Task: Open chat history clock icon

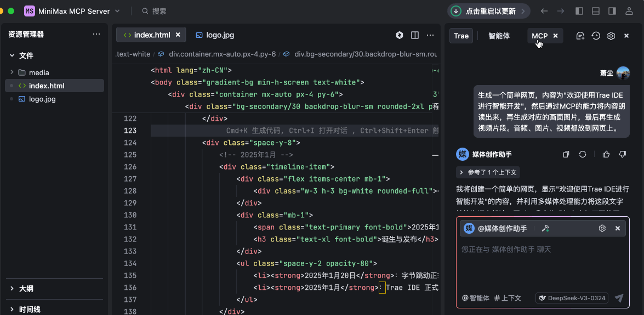Action: click(596, 36)
